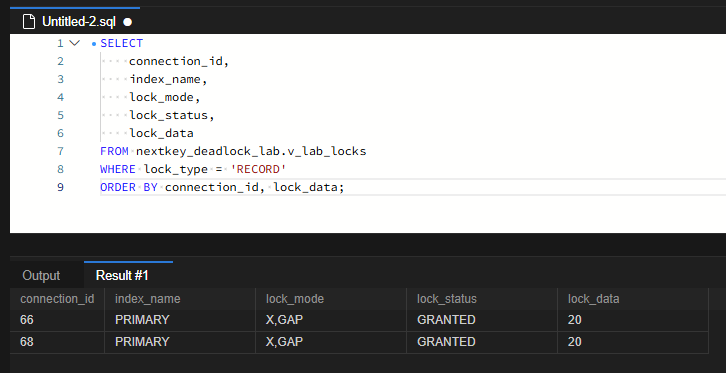Click the unsaved-changes dot on Untitled-2.sql tab

[127, 22]
